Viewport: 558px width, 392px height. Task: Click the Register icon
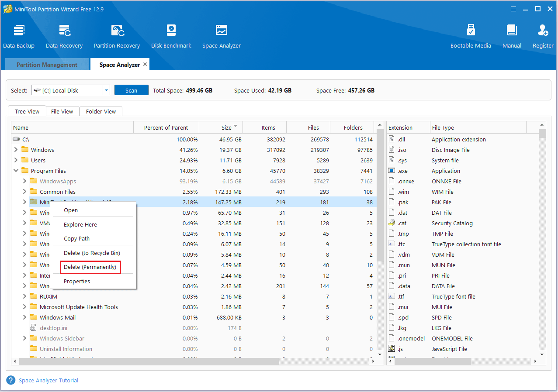pos(542,35)
